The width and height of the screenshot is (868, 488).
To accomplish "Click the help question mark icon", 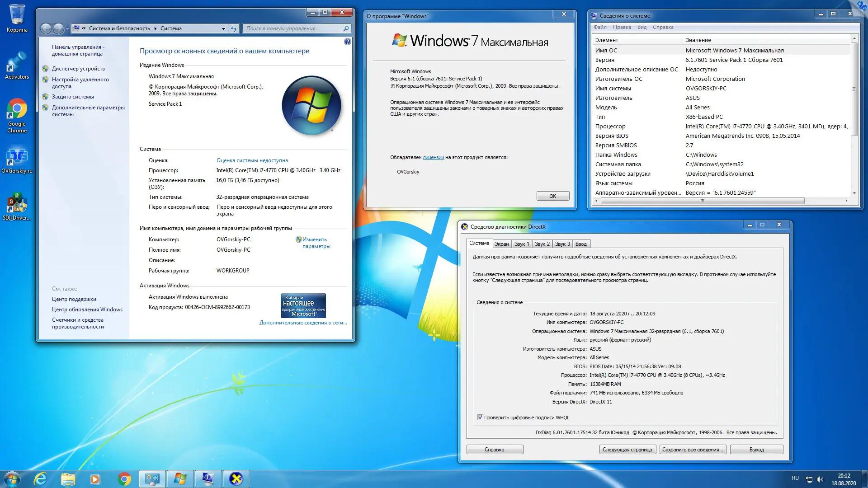I will (x=347, y=42).
